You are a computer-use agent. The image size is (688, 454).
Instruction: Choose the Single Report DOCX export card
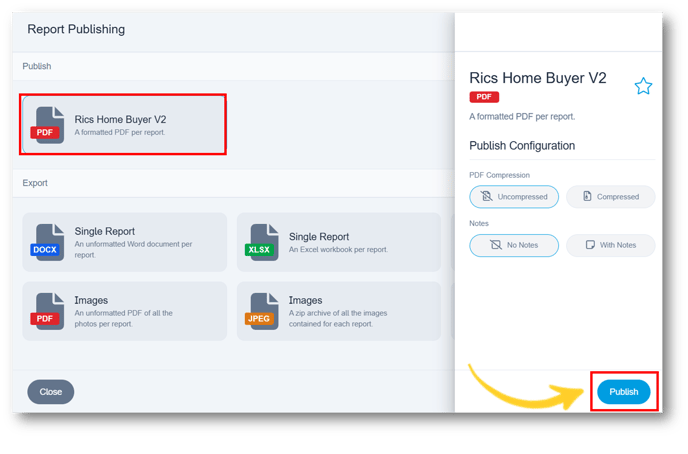pyautogui.click(x=125, y=242)
